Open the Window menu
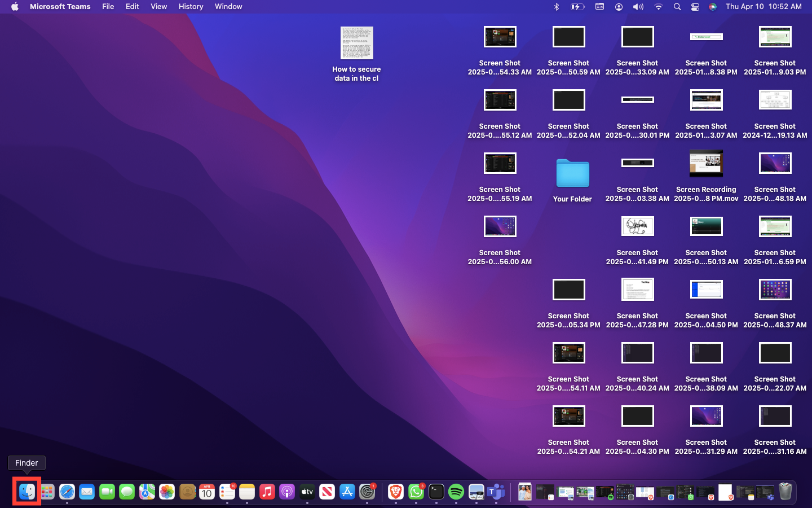Viewport: 812px width, 508px height. point(228,7)
